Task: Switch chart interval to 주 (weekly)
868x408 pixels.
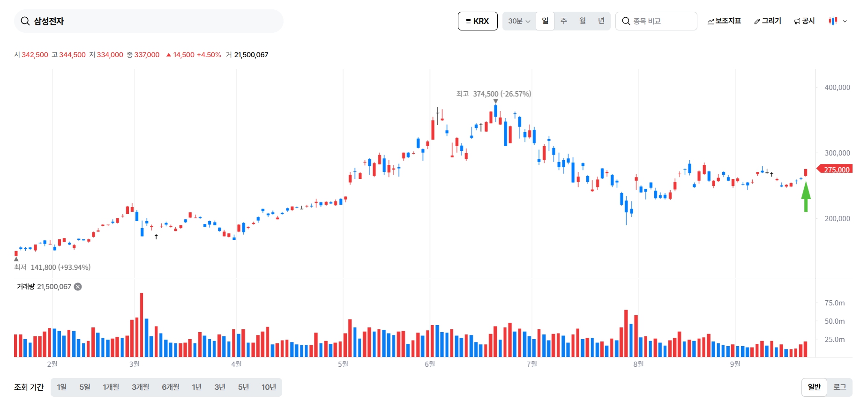Action: pyautogui.click(x=564, y=21)
